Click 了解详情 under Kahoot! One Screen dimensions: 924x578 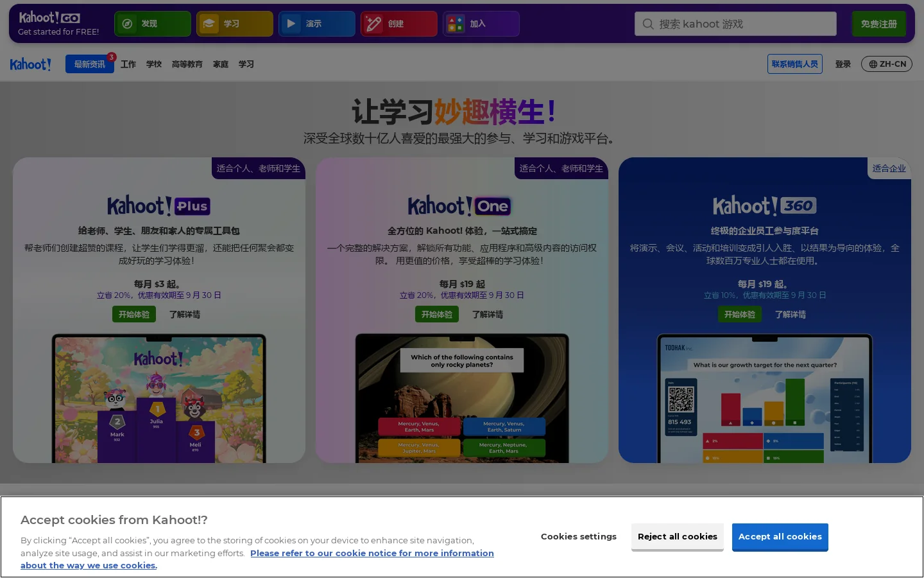coord(488,314)
